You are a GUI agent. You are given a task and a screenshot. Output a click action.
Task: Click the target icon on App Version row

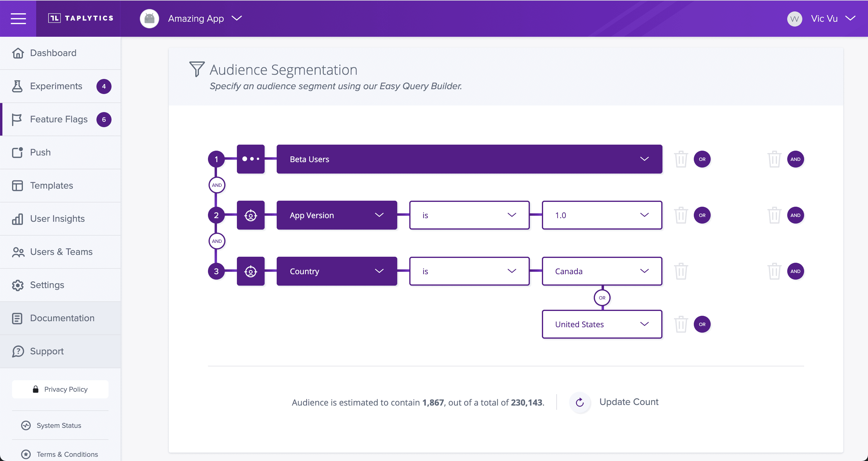coord(250,215)
